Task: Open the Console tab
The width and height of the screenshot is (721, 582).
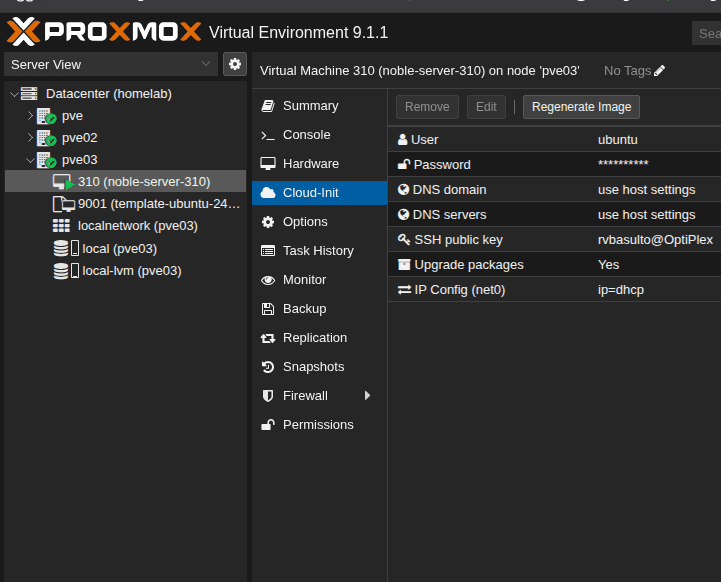Action: (x=306, y=135)
